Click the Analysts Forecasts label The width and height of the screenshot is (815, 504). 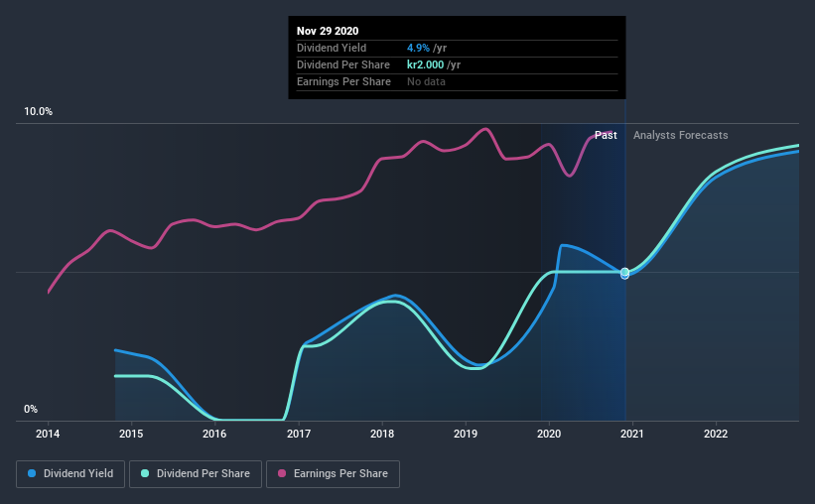tap(680, 135)
